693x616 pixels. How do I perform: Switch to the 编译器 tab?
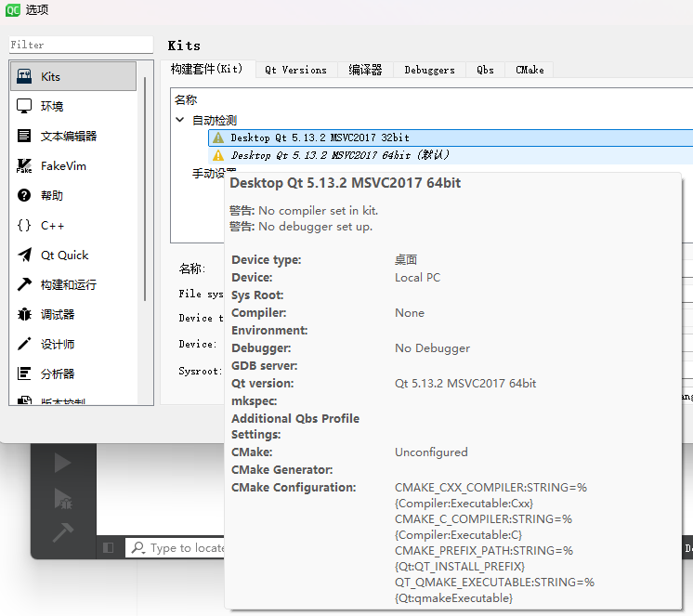365,71
